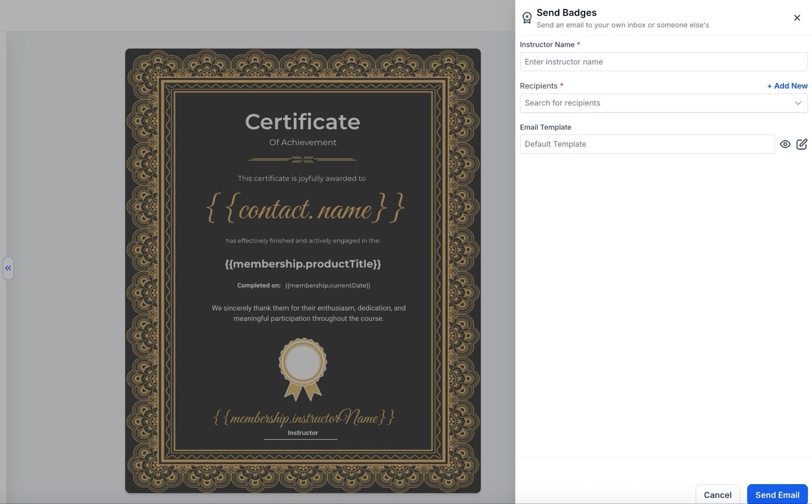Image resolution: width=812 pixels, height=504 pixels.
Task: Close the Send Badges panel
Action: [x=797, y=18]
